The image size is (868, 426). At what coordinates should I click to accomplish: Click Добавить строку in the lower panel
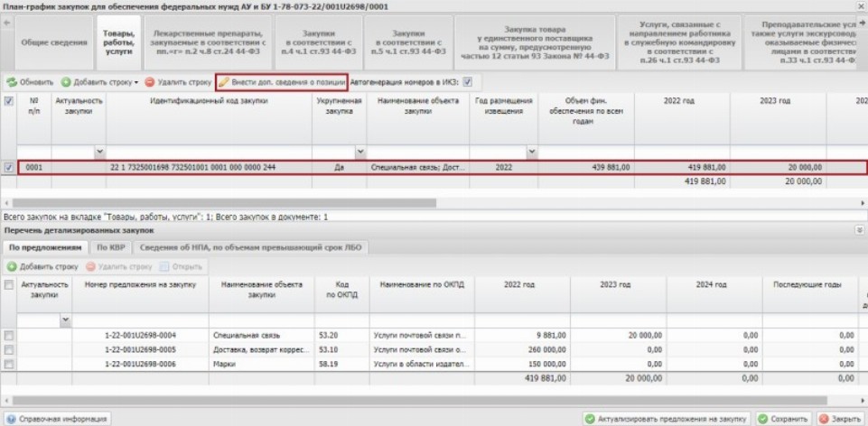(43, 267)
